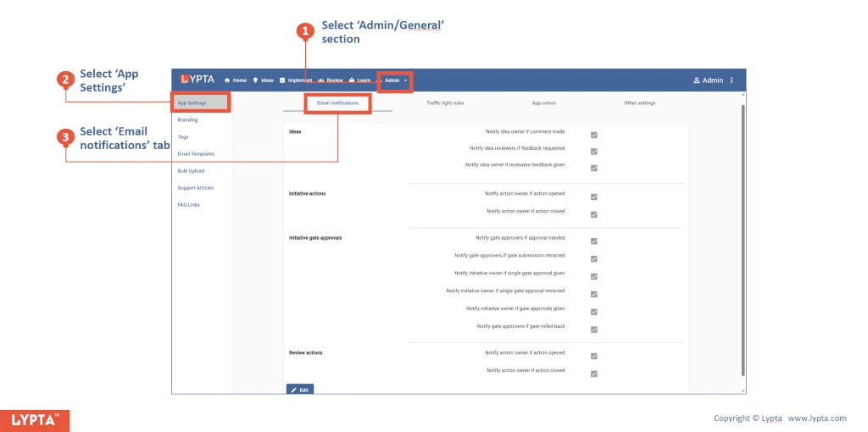Click the scrollbar up arrow
This screenshot has height=432, width=868.
tap(743, 95)
